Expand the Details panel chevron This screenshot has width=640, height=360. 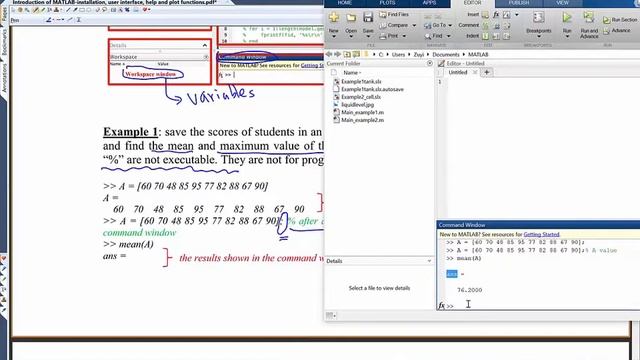coord(429,261)
